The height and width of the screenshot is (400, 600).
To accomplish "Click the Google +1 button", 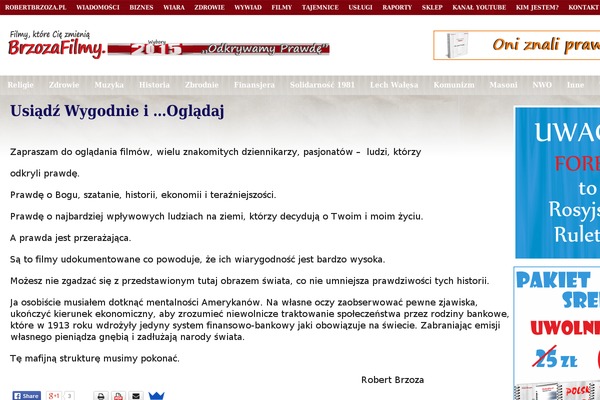I will [54, 396].
